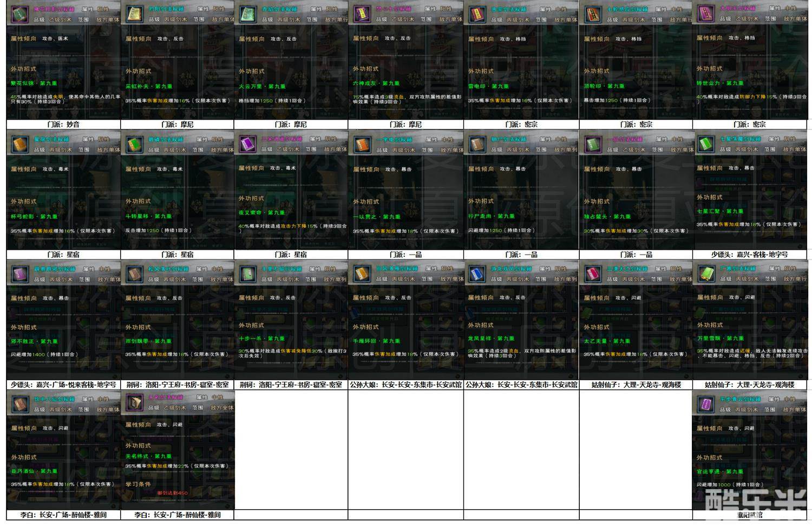The width and height of the screenshot is (812, 526).
Task: Click the purple book icon above 夜叉索命
Action: point(247,144)
